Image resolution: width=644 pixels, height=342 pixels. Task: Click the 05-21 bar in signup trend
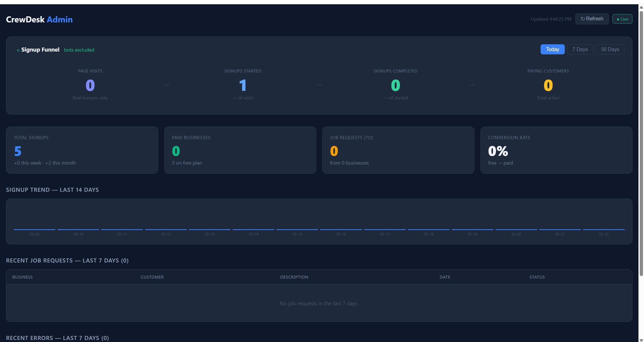click(x=560, y=230)
